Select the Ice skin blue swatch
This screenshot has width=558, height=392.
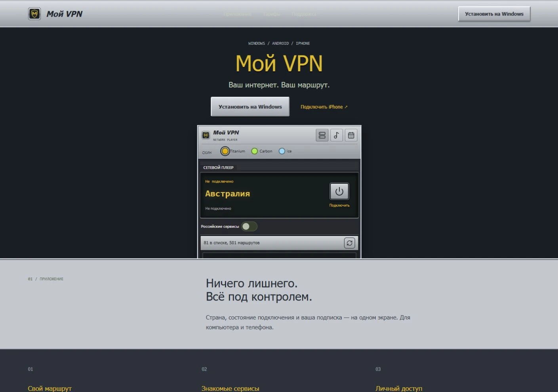pyautogui.click(x=282, y=151)
